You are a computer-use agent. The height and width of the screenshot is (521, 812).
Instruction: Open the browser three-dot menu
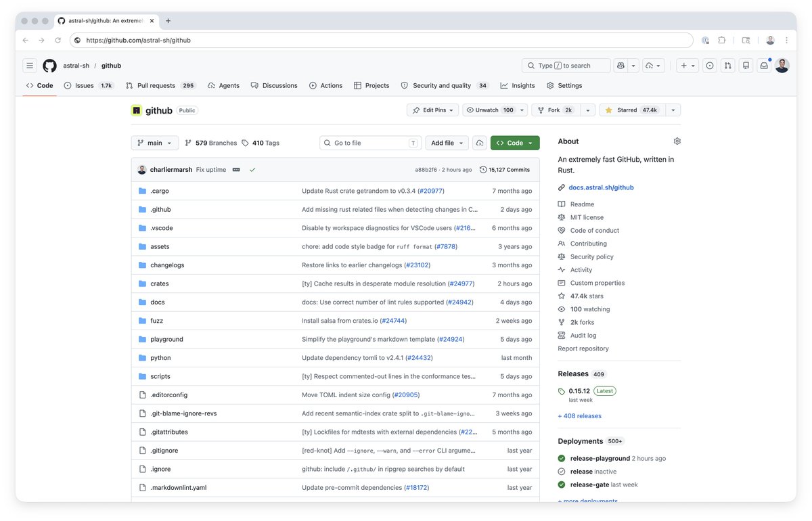click(787, 41)
